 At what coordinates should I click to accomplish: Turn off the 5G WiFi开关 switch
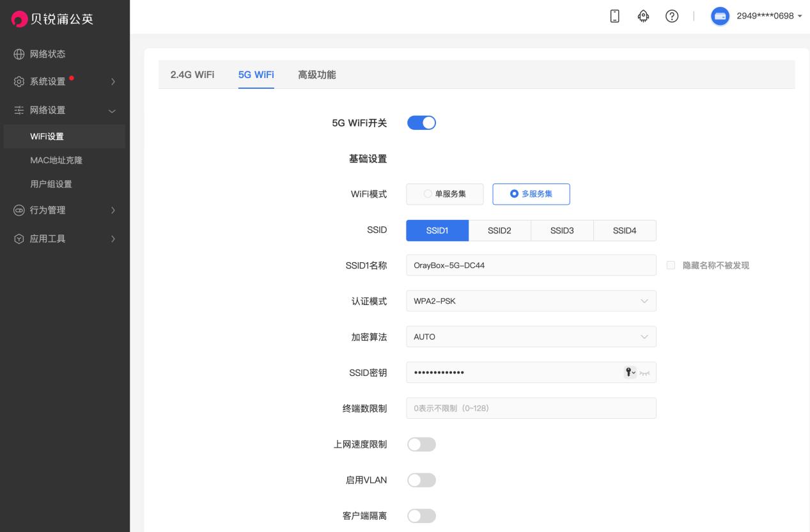[421, 122]
